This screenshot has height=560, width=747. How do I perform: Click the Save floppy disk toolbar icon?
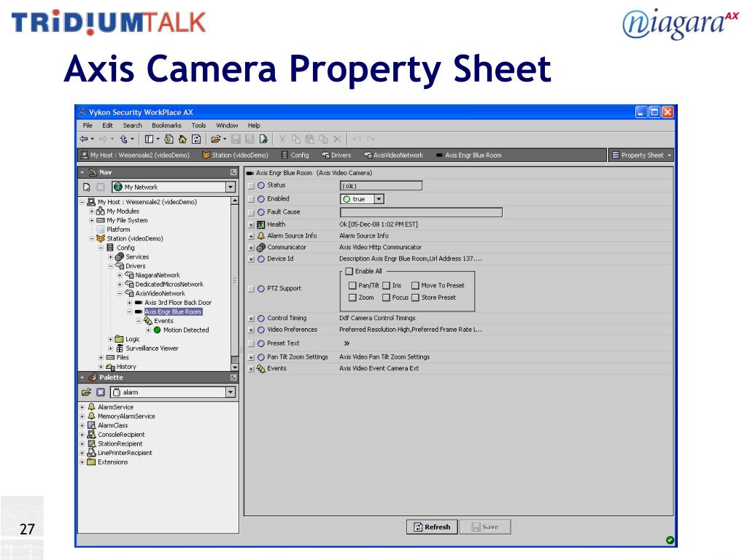236,139
